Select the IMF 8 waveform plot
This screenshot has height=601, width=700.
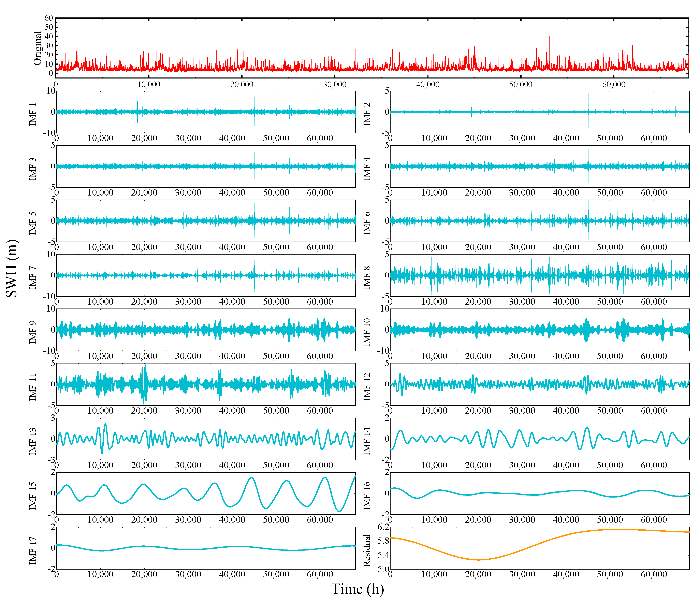[540, 275]
